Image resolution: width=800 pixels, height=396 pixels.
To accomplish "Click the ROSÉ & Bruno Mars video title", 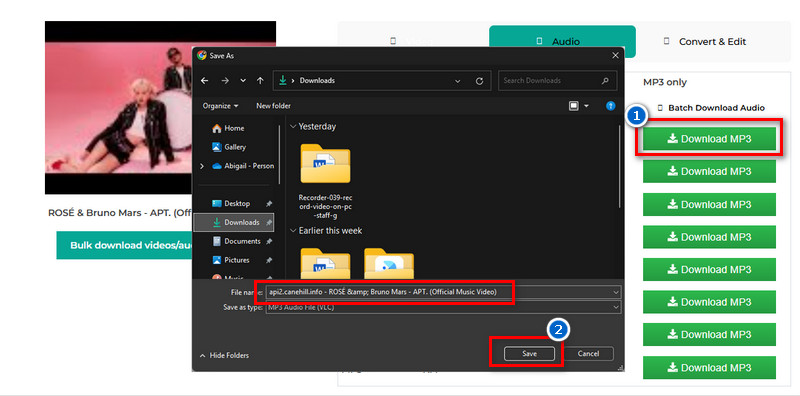I will pos(119,213).
